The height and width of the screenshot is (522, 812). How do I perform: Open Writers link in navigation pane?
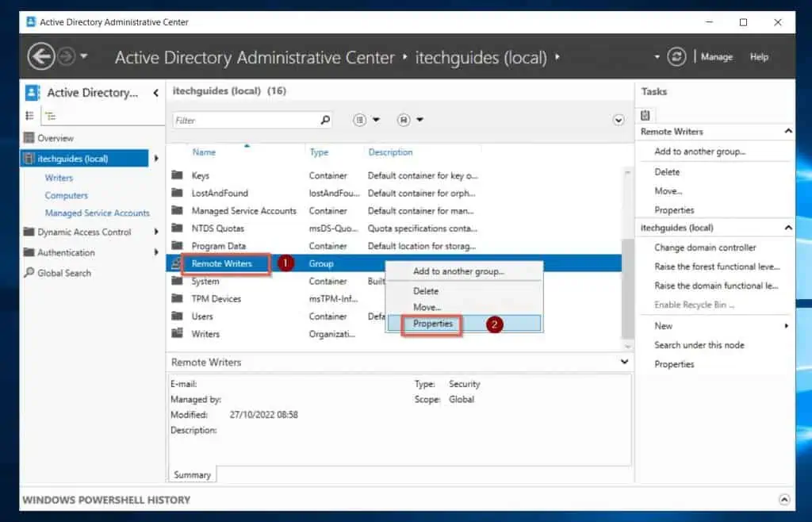(x=59, y=178)
